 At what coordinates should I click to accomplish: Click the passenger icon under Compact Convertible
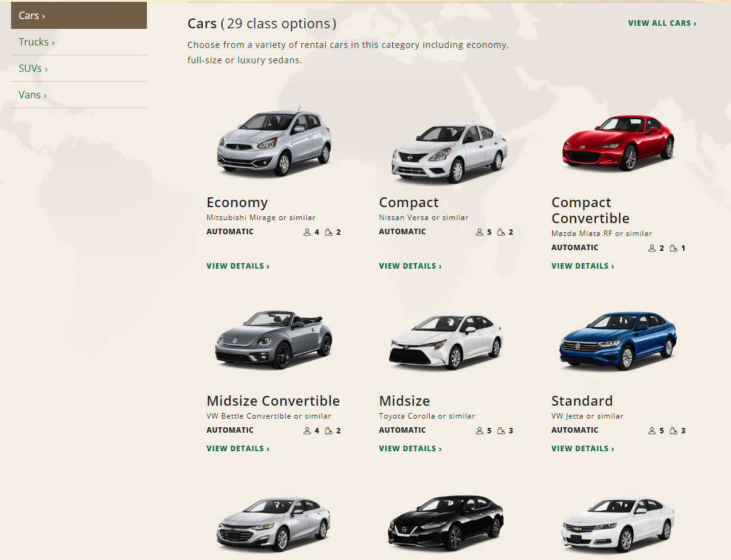[652, 248]
